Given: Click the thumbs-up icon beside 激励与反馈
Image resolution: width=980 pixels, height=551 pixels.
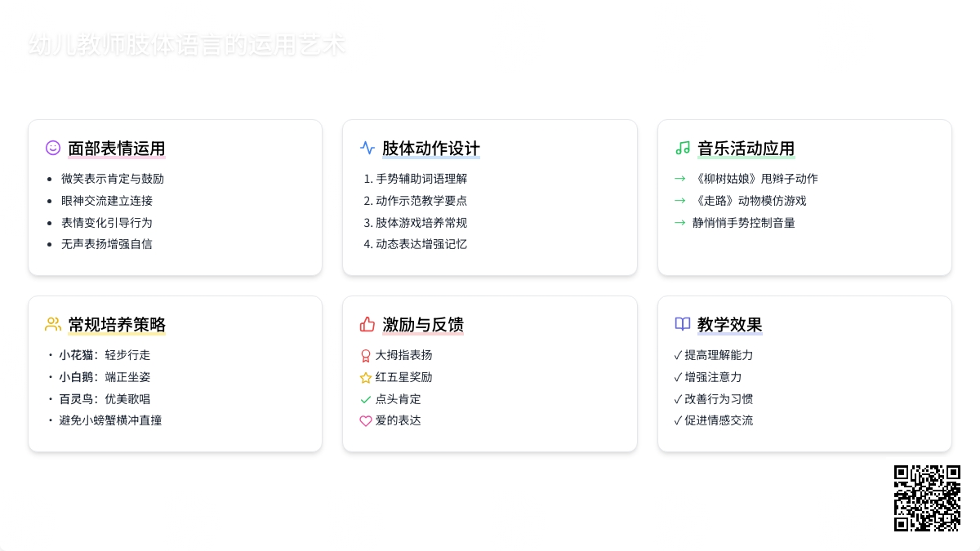Looking at the screenshot, I should (367, 324).
